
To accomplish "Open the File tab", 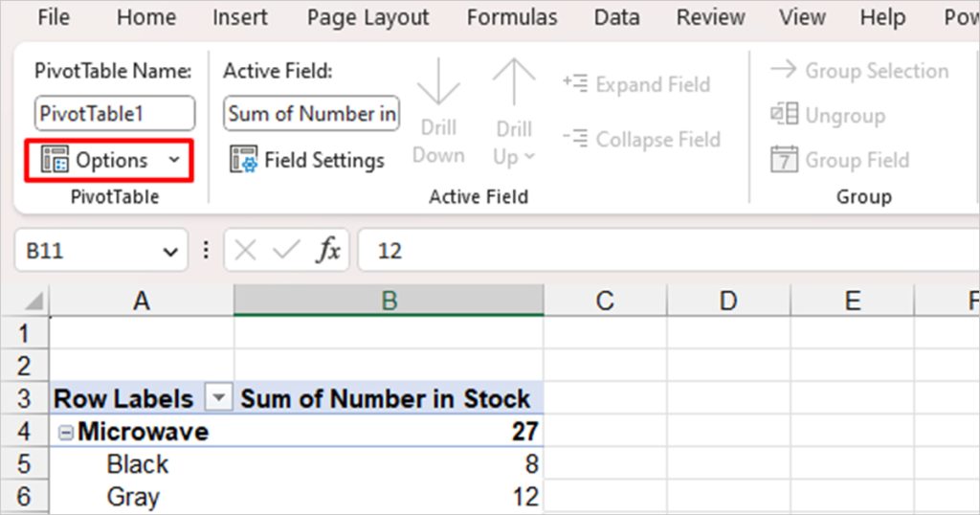I will [54, 17].
